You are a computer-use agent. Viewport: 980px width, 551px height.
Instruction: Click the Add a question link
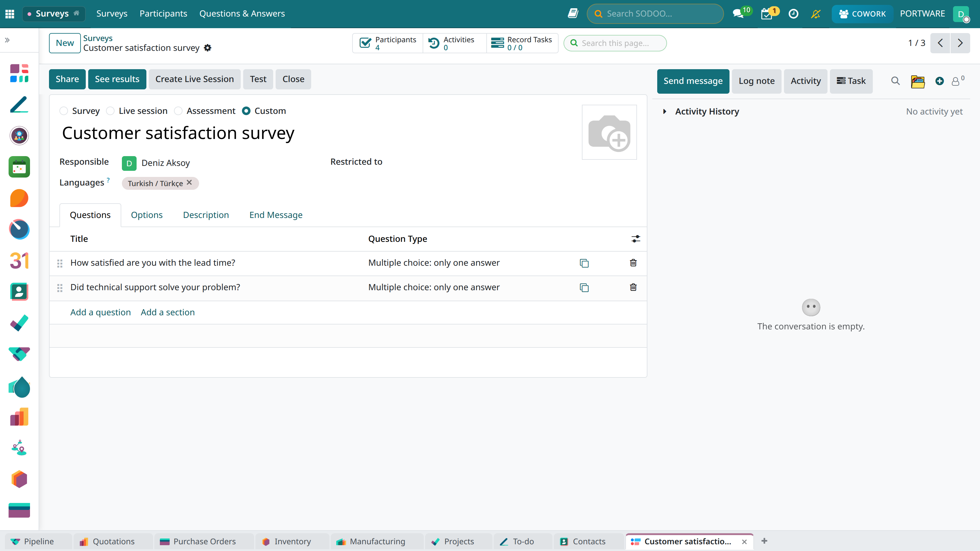pos(100,312)
